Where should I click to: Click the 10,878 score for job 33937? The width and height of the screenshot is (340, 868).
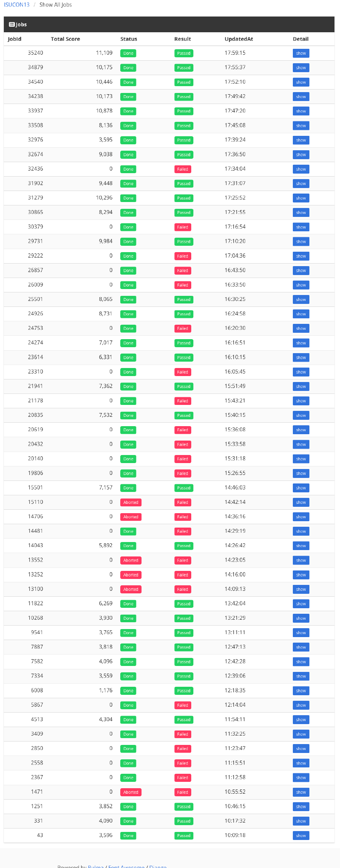(104, 111)
